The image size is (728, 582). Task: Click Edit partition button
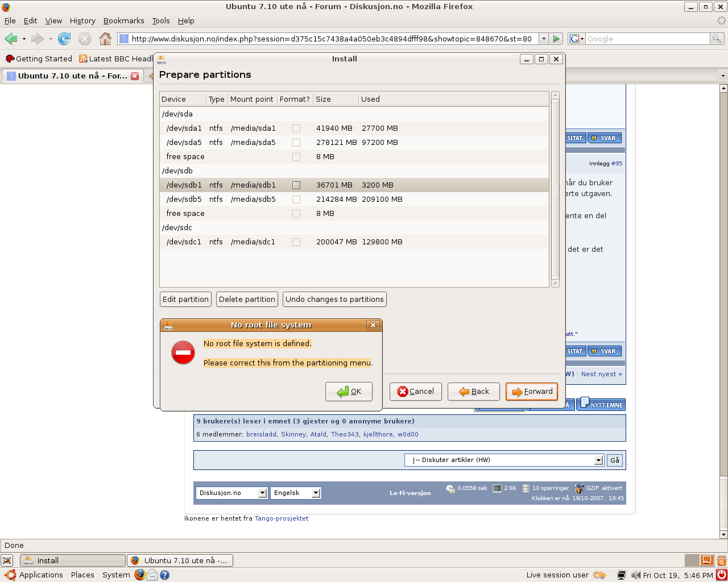(185, 300)
